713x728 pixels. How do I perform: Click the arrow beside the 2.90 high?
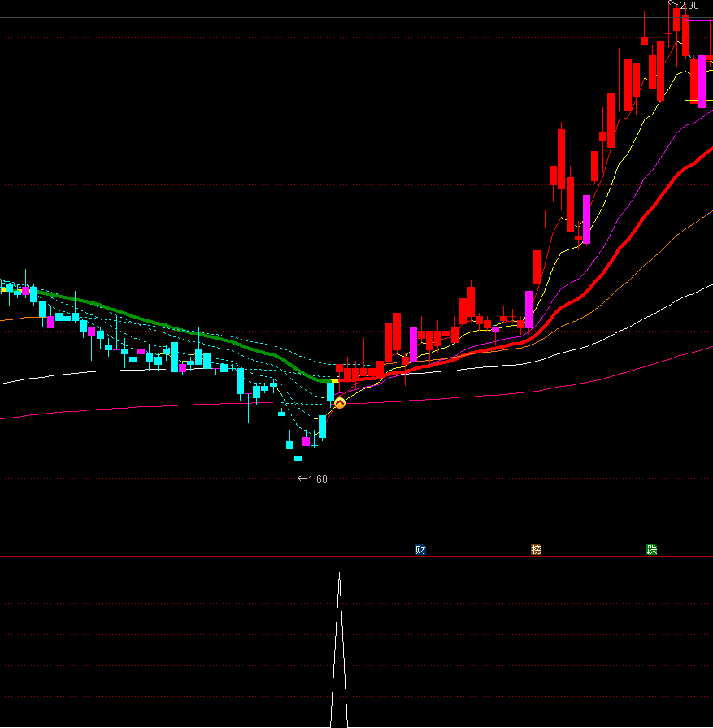(x=673, y=5)
